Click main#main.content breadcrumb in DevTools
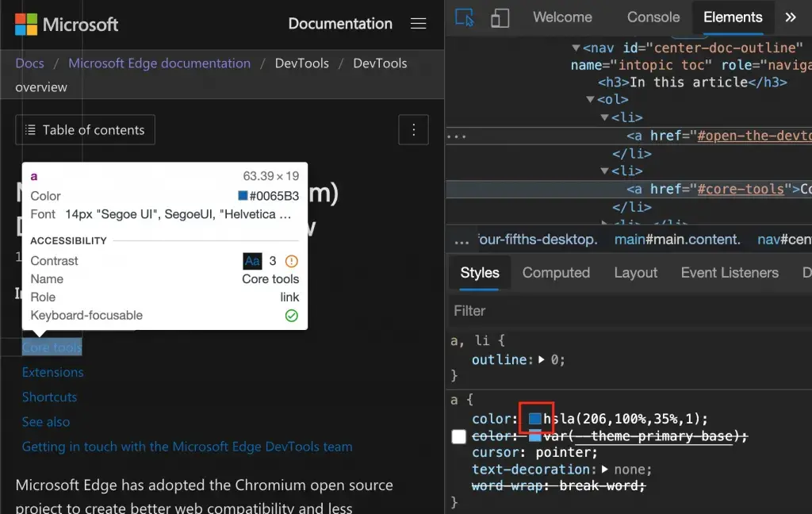Viewport: 812px width, 514px height. [x=677, y=240]
